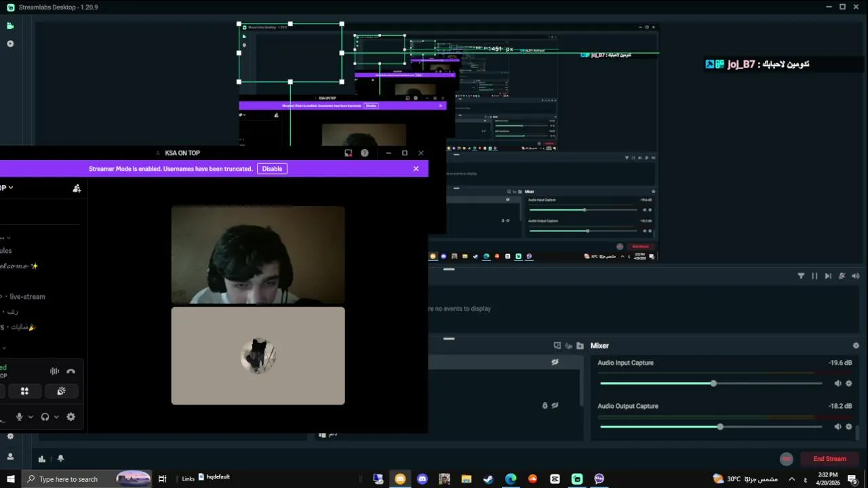Add a source using icon left of Mixer
Screen dimensions: 868x488
tap(557, 346)
